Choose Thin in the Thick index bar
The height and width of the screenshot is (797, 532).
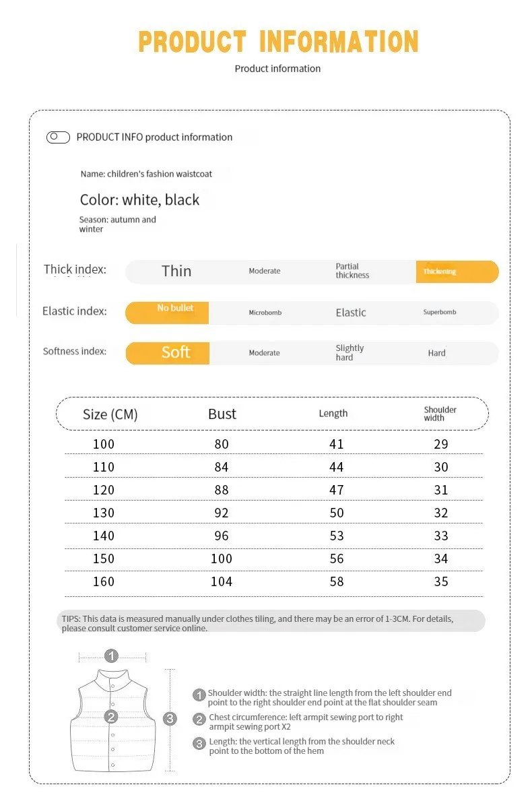(x=176, y=271)
